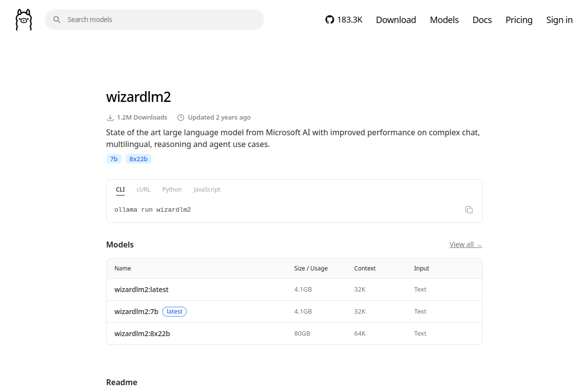Click the Text input cell in 8x22b row
Image resolution: width=588 pixels, height=392 pixels.
[x=420, y=334]
